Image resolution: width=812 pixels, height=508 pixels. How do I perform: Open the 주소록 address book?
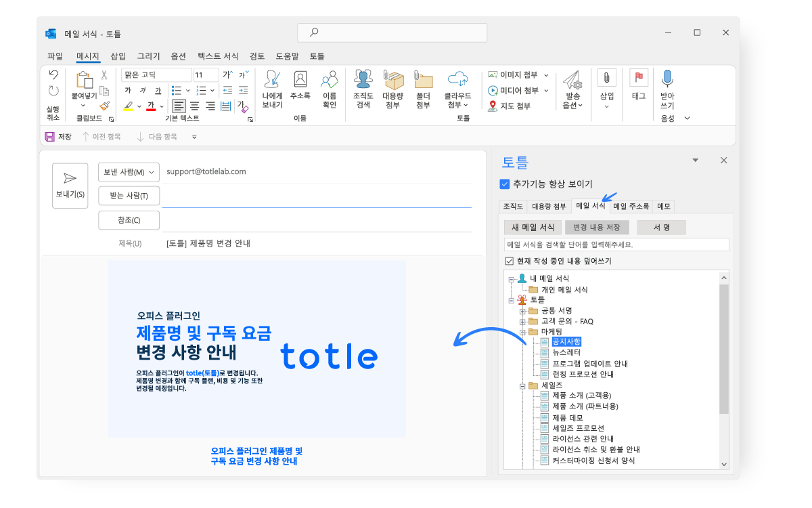point(300,85)
